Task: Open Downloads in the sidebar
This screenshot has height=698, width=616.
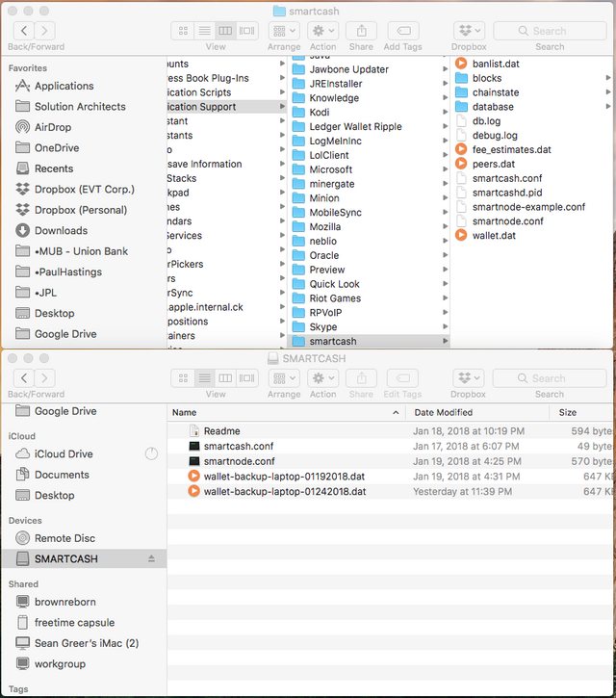Action: click(x=61, y=231)
